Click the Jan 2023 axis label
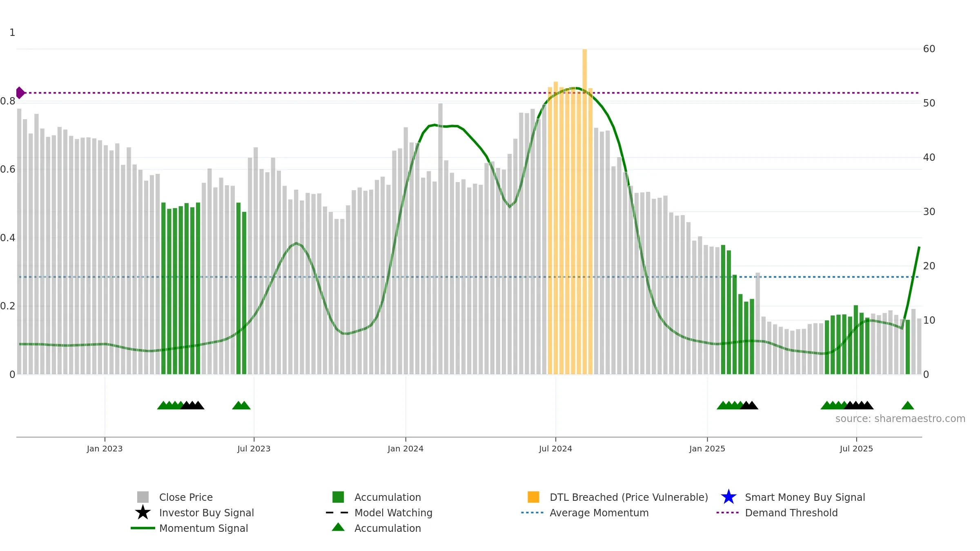980x551 pixels. pyautogui.click(x=105, y=449)
